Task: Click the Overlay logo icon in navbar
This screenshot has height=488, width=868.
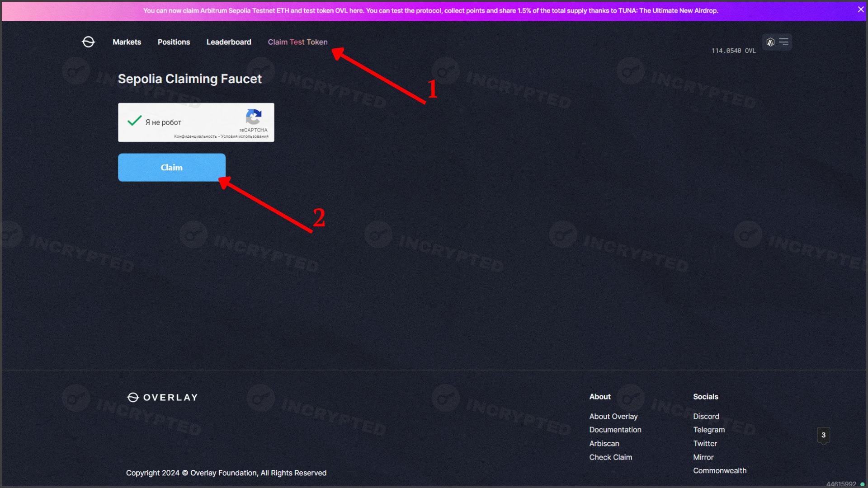Action: pos(89,42)
